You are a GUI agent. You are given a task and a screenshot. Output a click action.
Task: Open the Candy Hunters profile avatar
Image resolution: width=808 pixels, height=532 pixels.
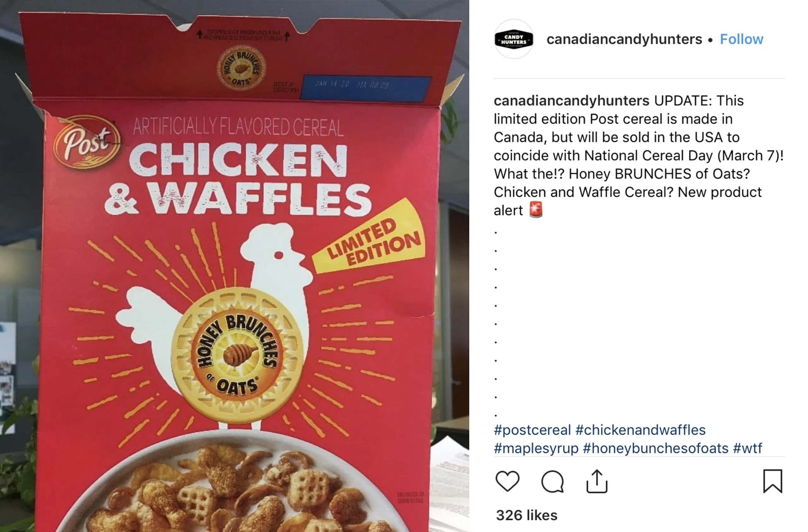coord(514,39)
